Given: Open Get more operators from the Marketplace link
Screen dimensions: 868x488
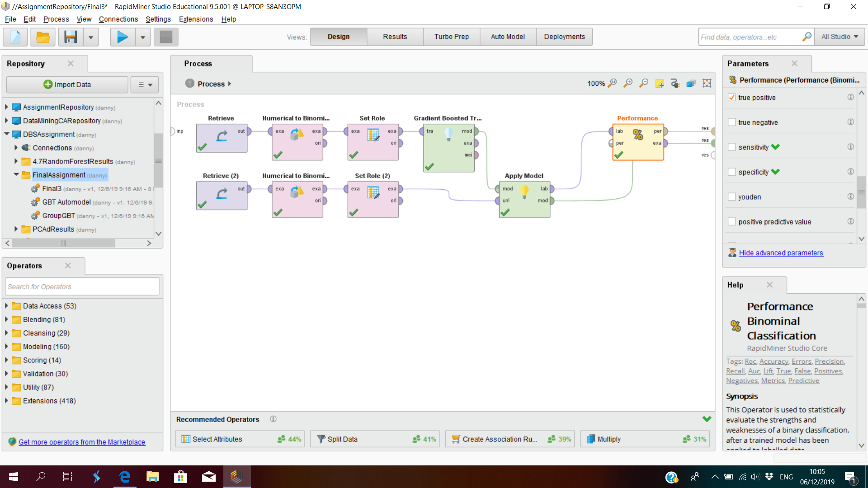Looking at the screenshot, I should click(82, 442).
